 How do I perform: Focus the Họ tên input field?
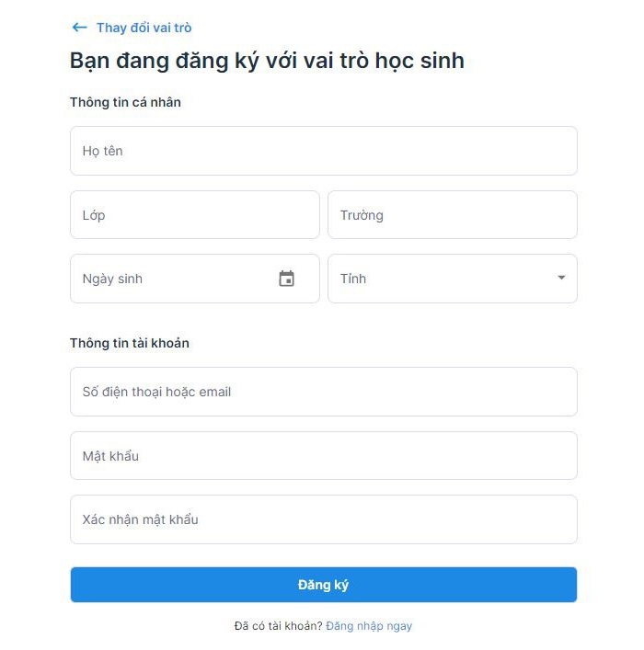coord(323,151)
